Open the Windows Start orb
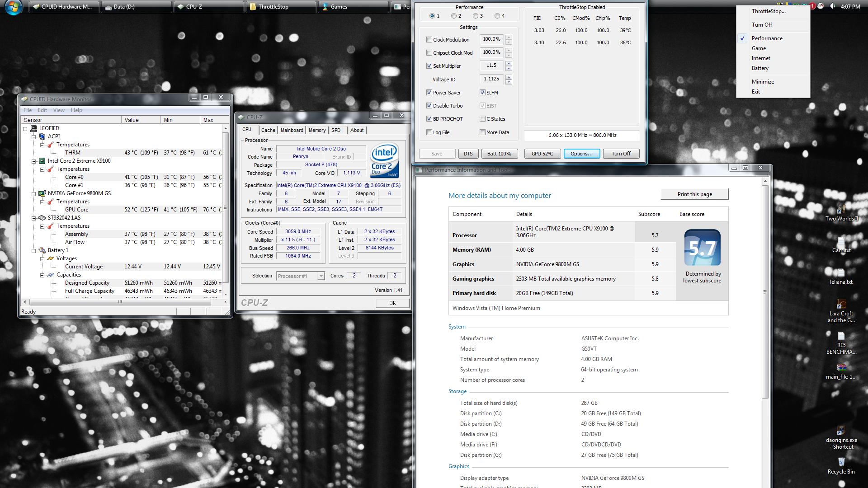Screen dimensions: 868x488 (13, 6)
